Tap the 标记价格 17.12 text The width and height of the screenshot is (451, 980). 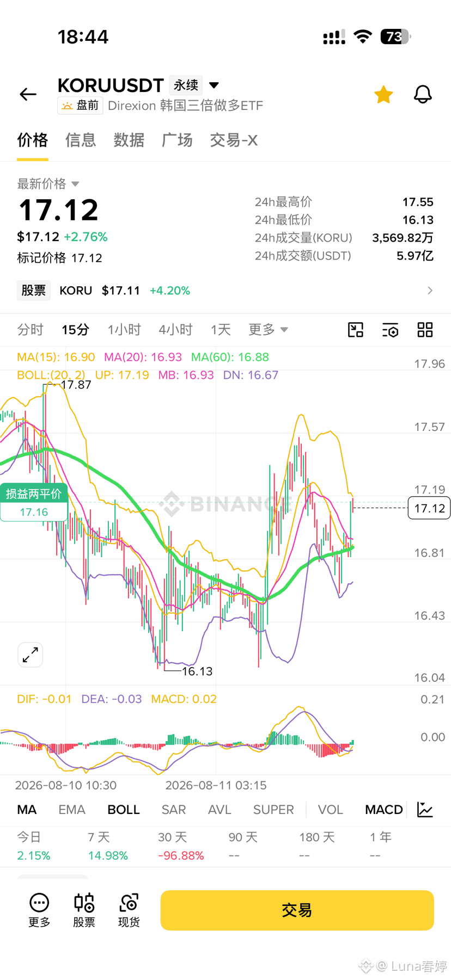point(59,258)
